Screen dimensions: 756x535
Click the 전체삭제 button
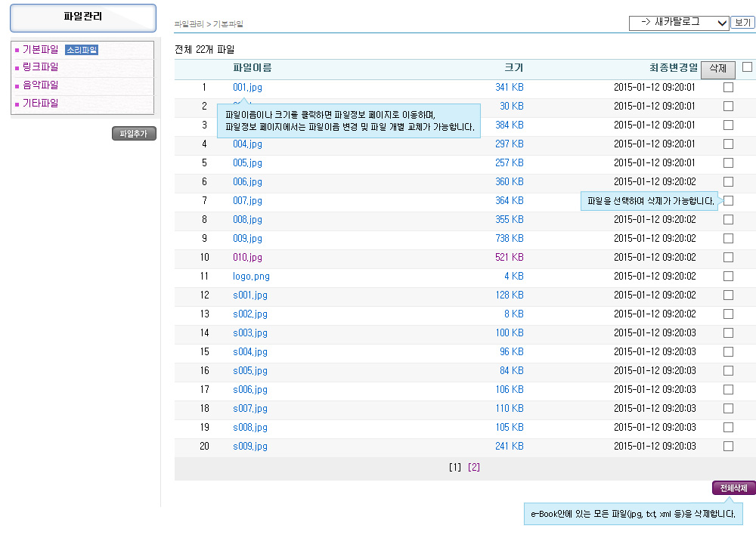pos(733,488)
